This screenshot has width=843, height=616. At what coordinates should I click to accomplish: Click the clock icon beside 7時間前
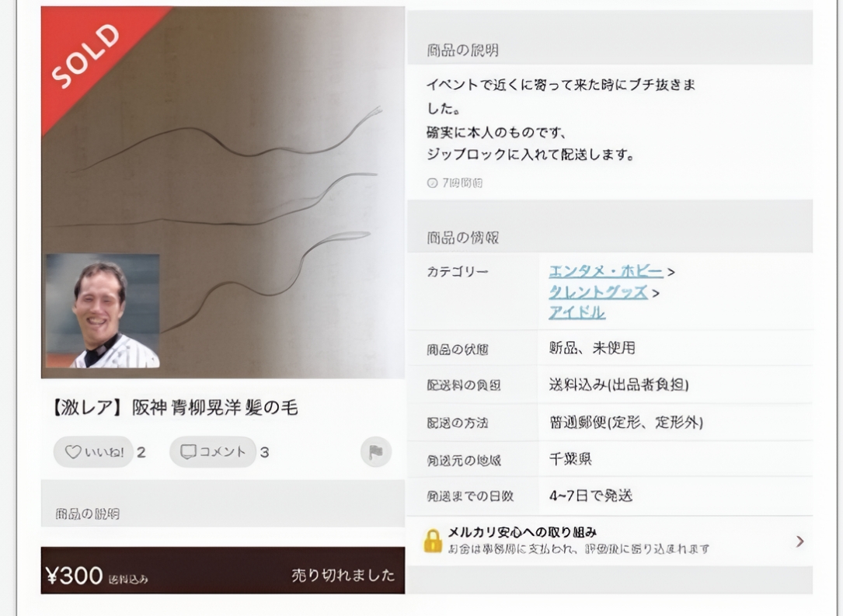coord(432,183)
